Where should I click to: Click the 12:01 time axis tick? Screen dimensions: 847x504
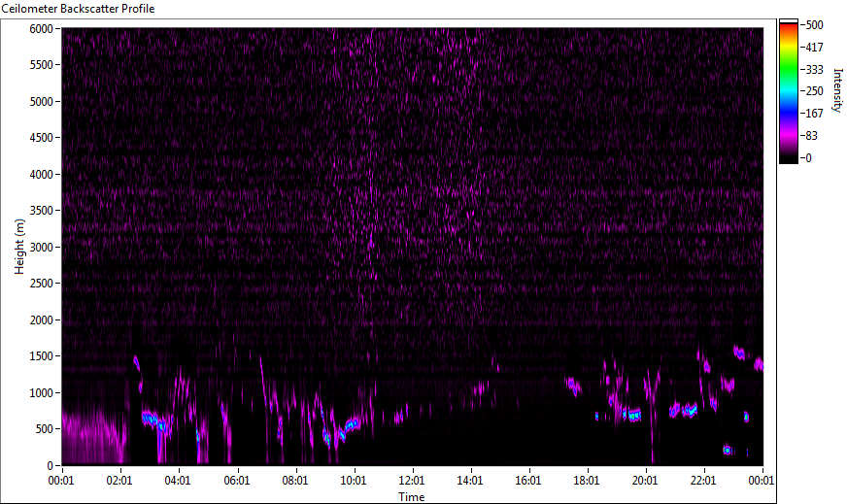(x=412, y=481)
